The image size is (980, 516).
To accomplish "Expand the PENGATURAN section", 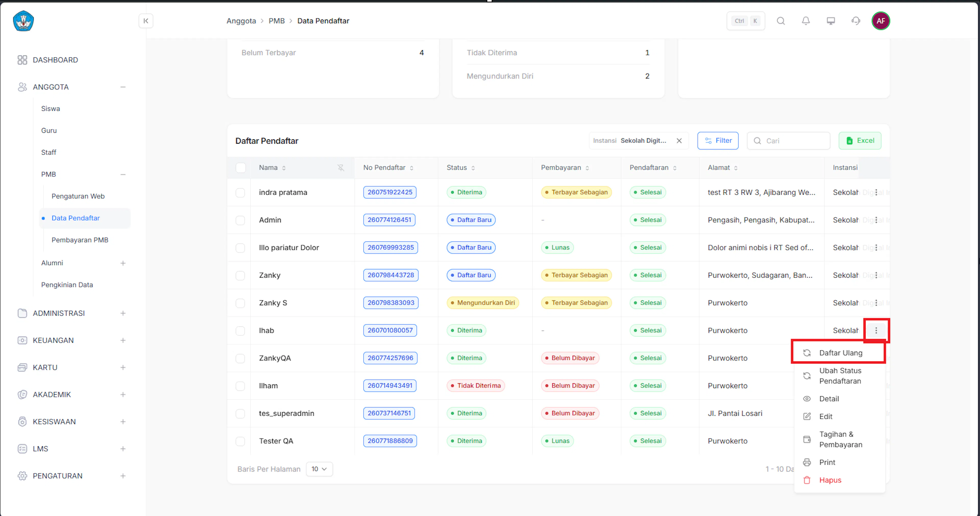I will [x=123, y=476].
